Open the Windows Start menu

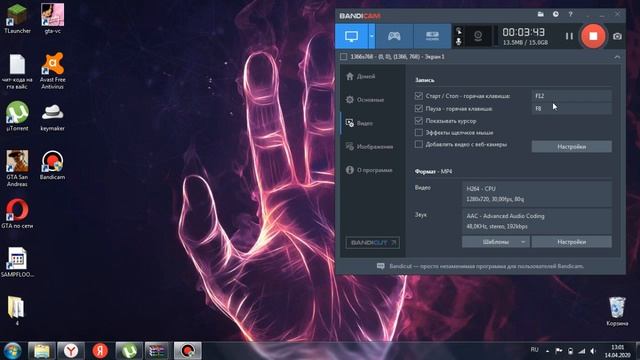point(13,351)
